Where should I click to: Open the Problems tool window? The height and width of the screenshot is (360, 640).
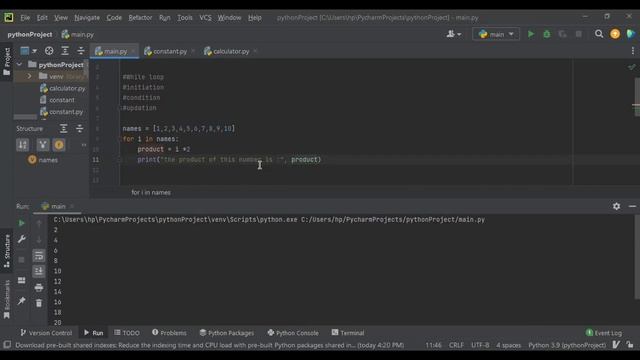pyautogui.click(x=169, y=333)
